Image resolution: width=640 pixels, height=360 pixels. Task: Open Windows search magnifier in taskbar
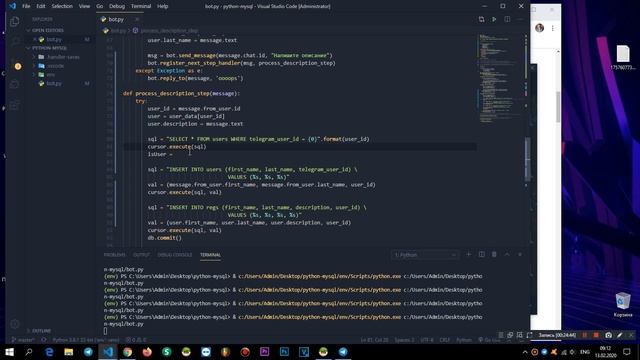[29, 351]
